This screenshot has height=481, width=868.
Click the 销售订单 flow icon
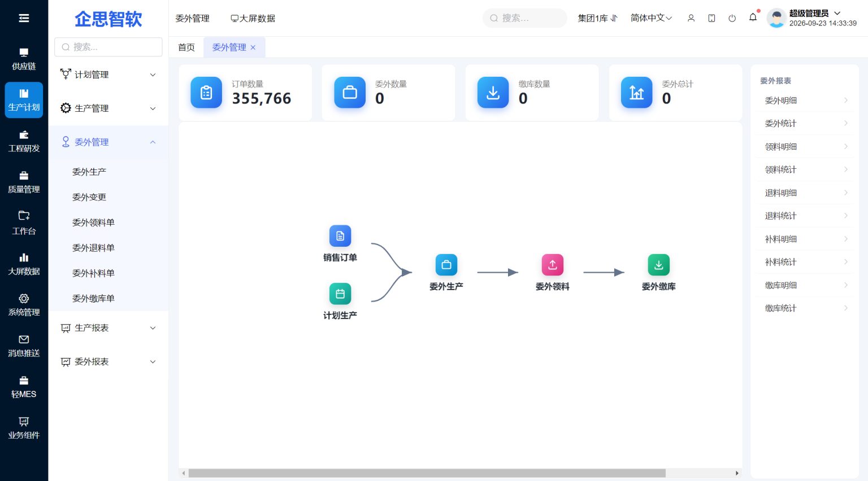[x=340, y=236]
